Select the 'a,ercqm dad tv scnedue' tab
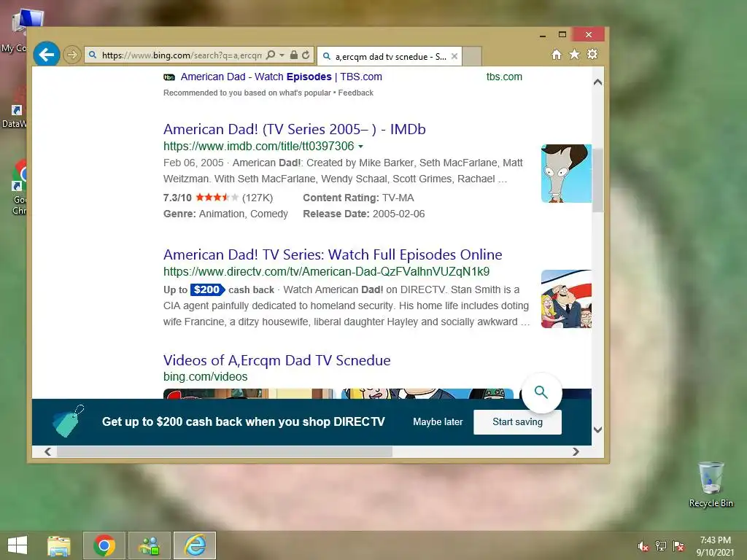This screenshot has height=560, width=747. [x=391, y=57]
